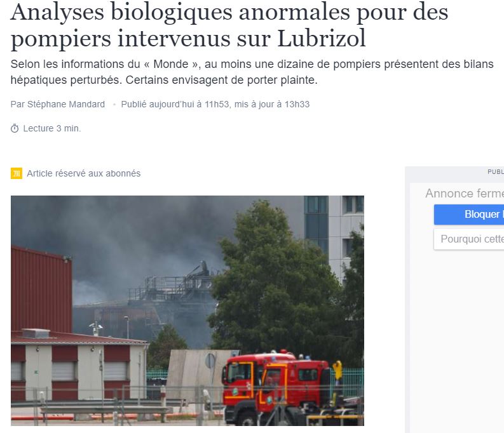Click the 'Lecture 3 min.' text
Viewport: 504px width, 433px height.
(52, 128)
